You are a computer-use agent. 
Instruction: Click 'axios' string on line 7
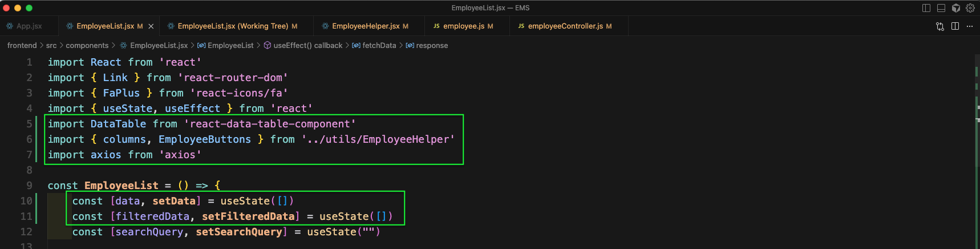[x=180, y=155]
